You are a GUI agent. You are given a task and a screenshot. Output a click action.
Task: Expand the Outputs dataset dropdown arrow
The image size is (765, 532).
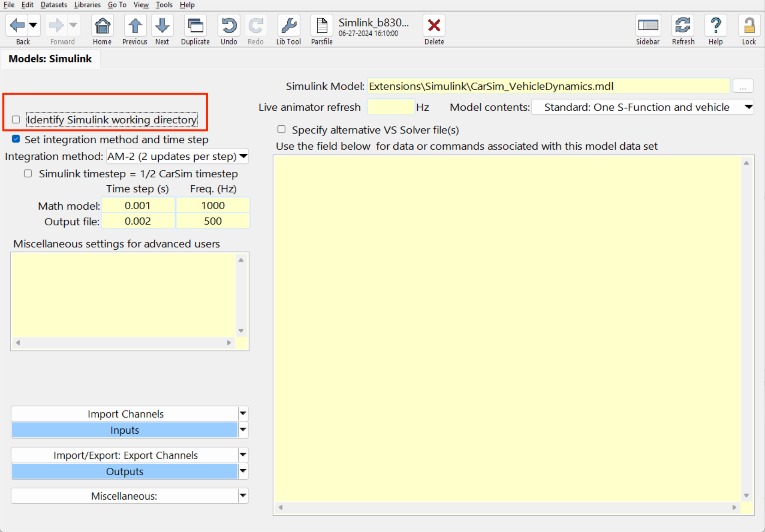coord(243,471)
